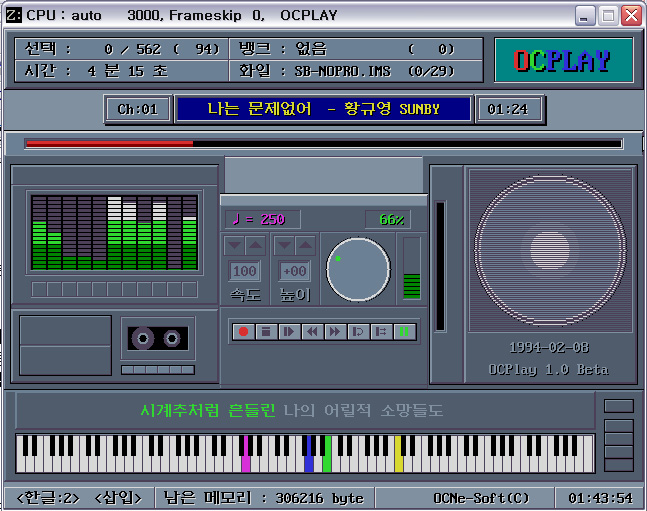Click the <한글:2> input mode indicator
The height and width of the screenshot is (511, 647).
click(48, 498)
